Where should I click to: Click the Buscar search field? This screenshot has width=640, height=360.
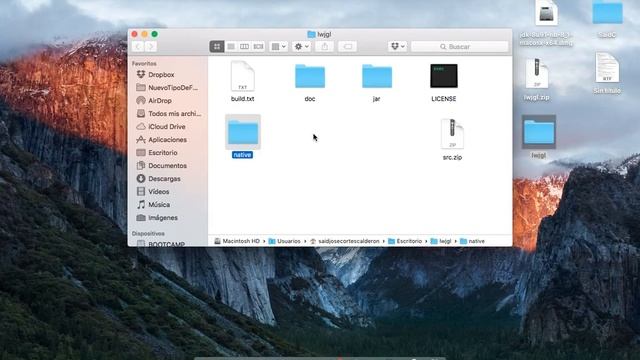click(x=460, y=47)
